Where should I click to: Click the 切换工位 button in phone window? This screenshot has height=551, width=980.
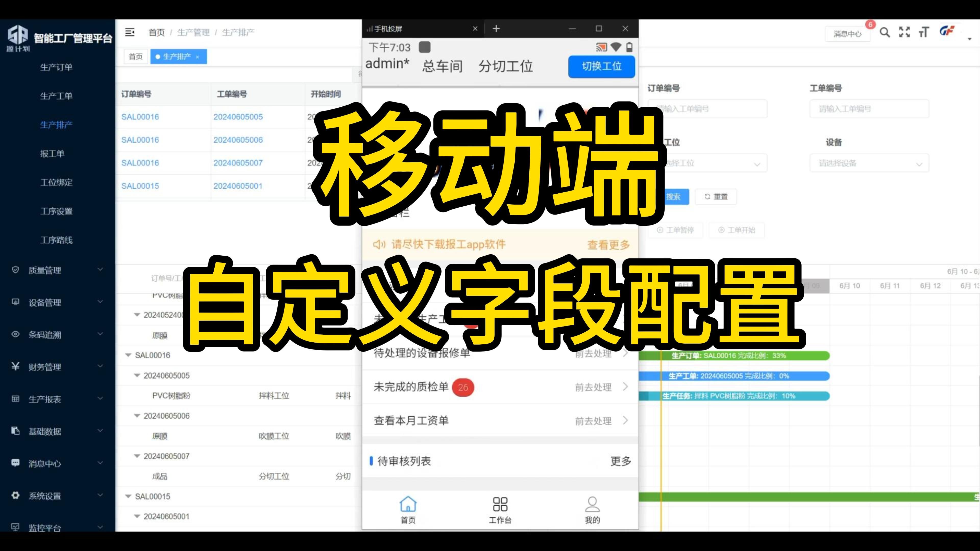click(602, 67)
